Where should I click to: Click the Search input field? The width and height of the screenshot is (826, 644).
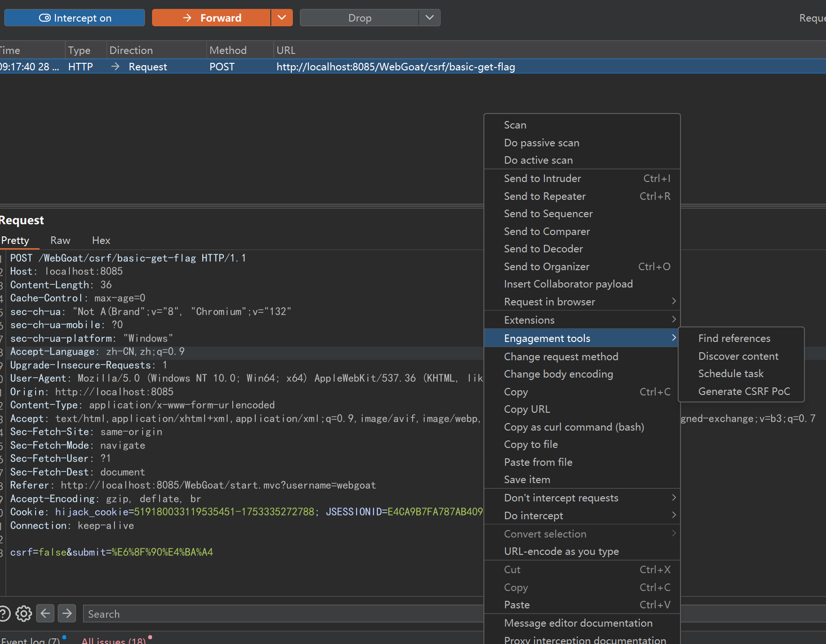[x=283, y=614]
